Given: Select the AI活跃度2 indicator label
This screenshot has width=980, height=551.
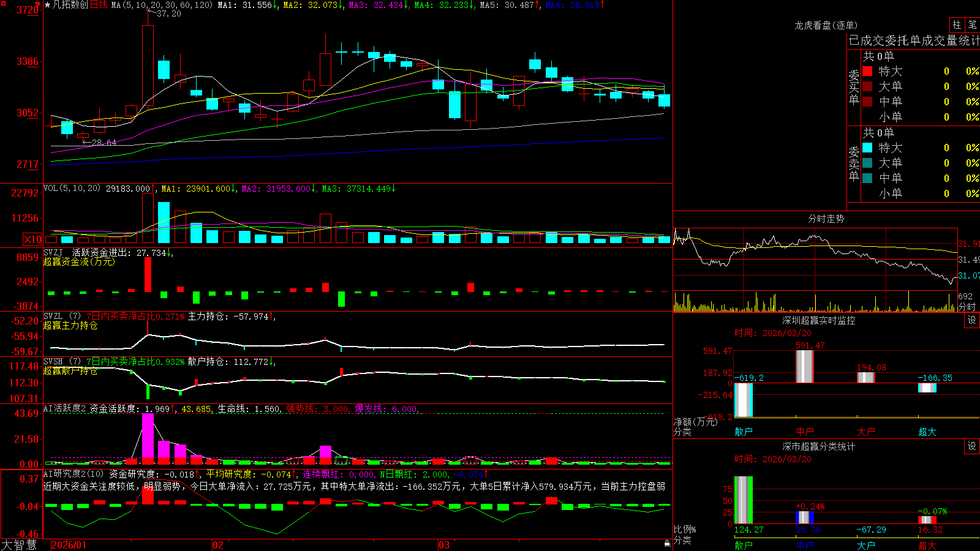Looking at the screenshot, I should (65, 409).
